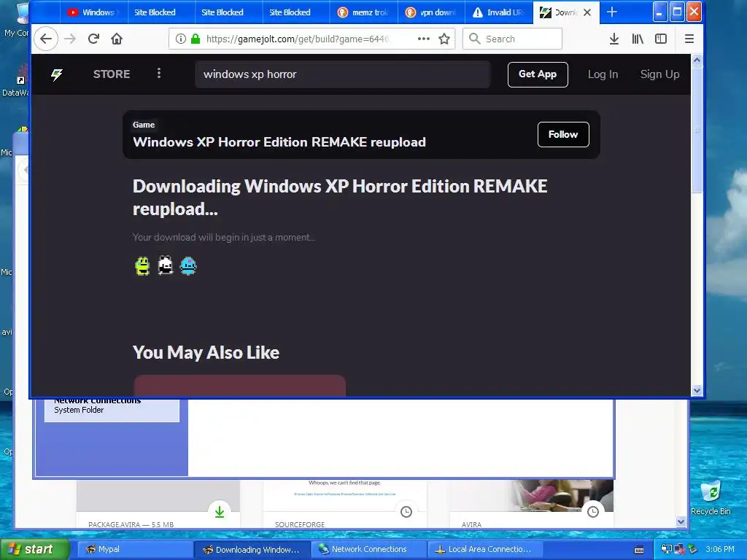Open the browser home page icon
Screen dimensions: 747x560
coord(117,39)
